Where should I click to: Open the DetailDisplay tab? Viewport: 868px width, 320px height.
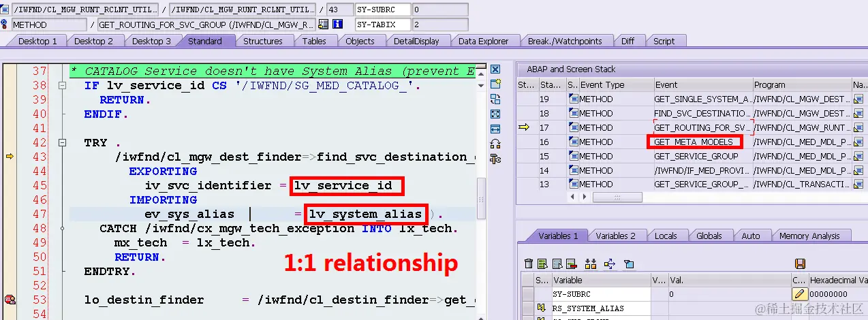(x=416, y=41)
